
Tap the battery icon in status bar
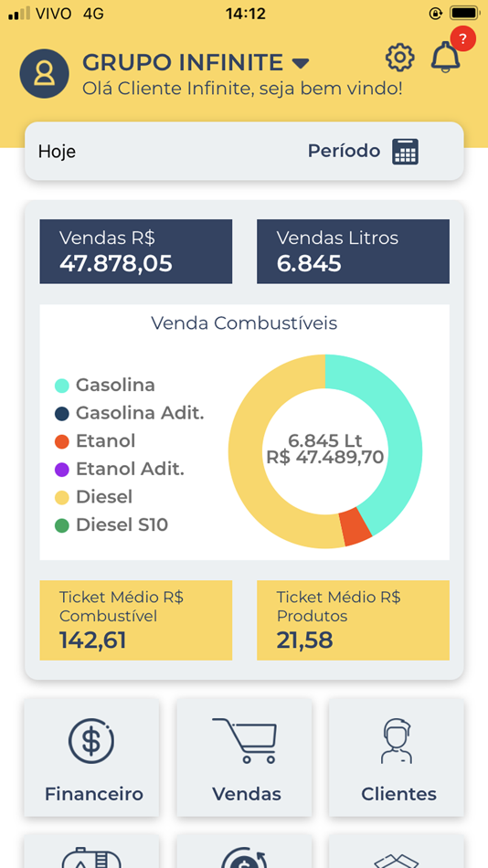click(464, 14)
